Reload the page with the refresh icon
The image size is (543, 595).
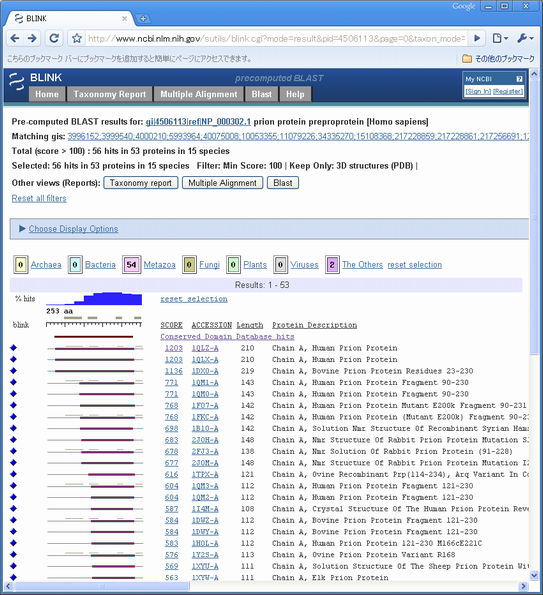point(55,38)
